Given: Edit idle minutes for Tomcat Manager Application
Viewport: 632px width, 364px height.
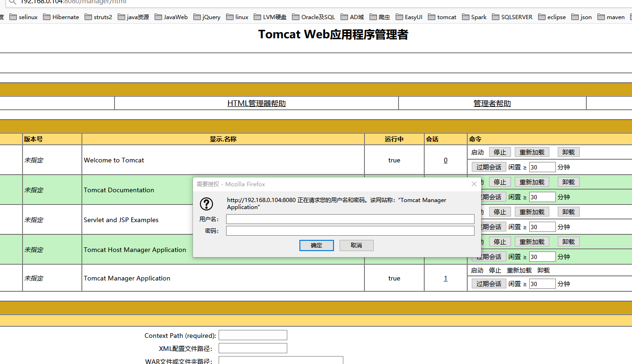Looking at the screenshot, I should tap(542, 284).
